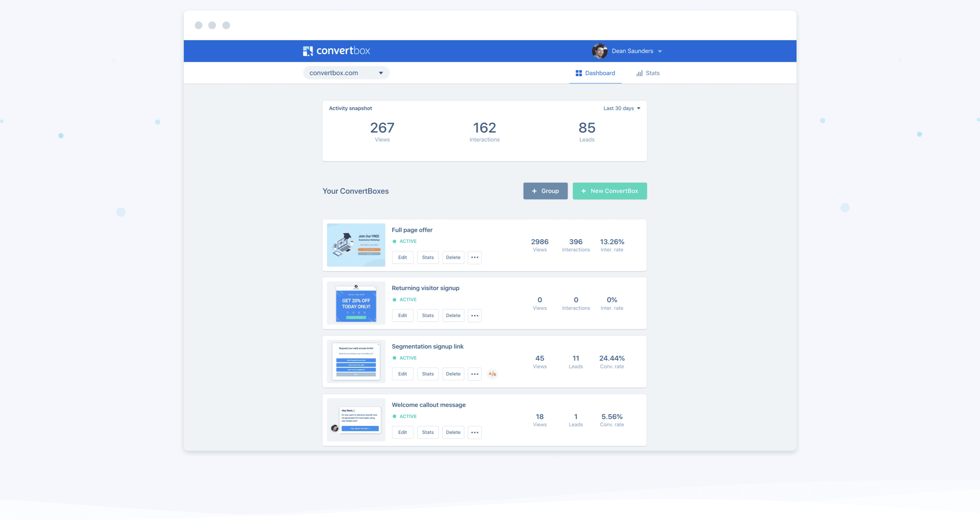Viewport: 980px width, 531px height.
Task: Switch to the Dashboard tab
Action: coord(595,73)
